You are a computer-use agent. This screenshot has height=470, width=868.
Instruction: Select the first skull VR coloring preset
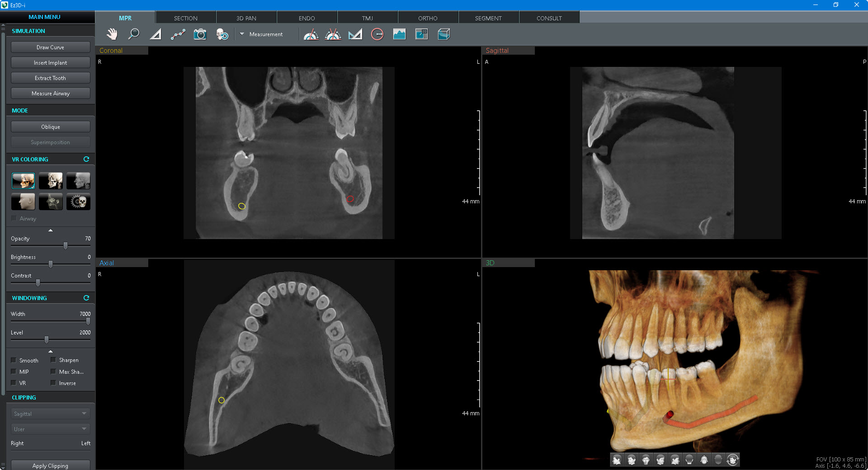click(23, 181)
